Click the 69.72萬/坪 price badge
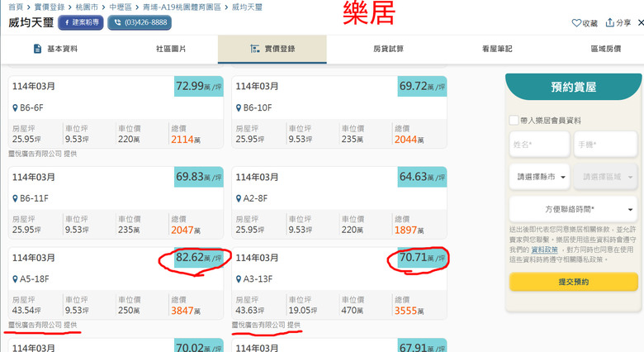This screenshot has height=352, width=644. tap(422, 87)
